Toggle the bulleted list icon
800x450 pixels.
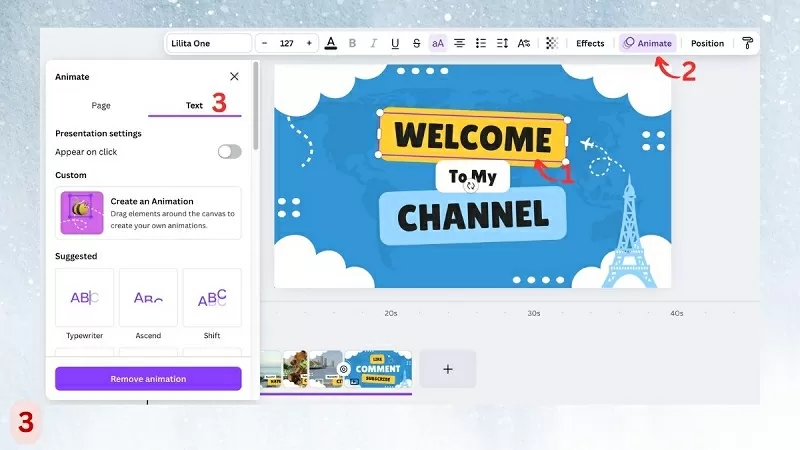(x=481, y=43)
